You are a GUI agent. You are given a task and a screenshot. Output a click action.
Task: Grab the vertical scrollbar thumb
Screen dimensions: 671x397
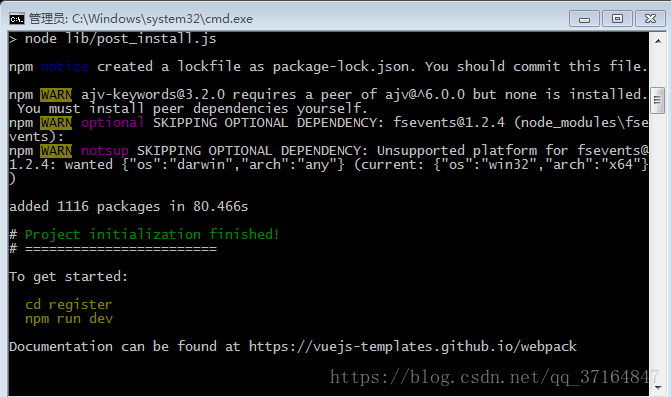tap(658, 100)
